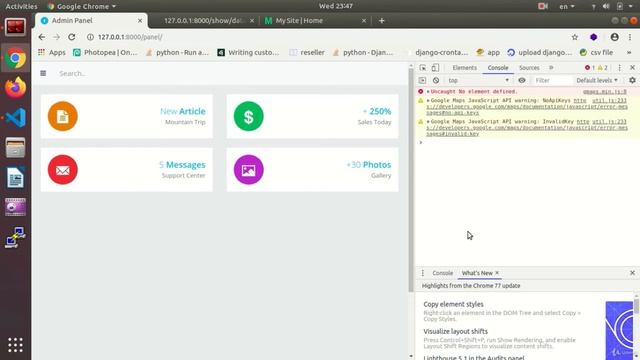Open the purple hexagon extension icon
Viewport: 640px width, 360px height.
593,37
